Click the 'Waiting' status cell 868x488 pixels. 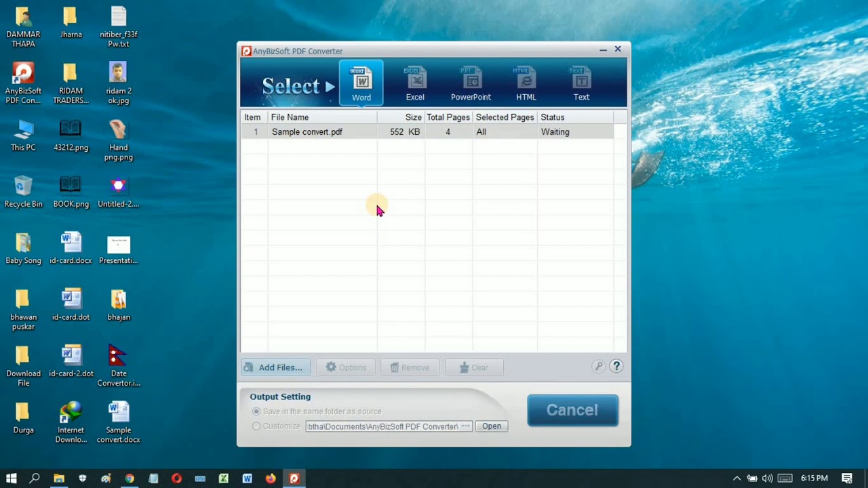point(555,132)
